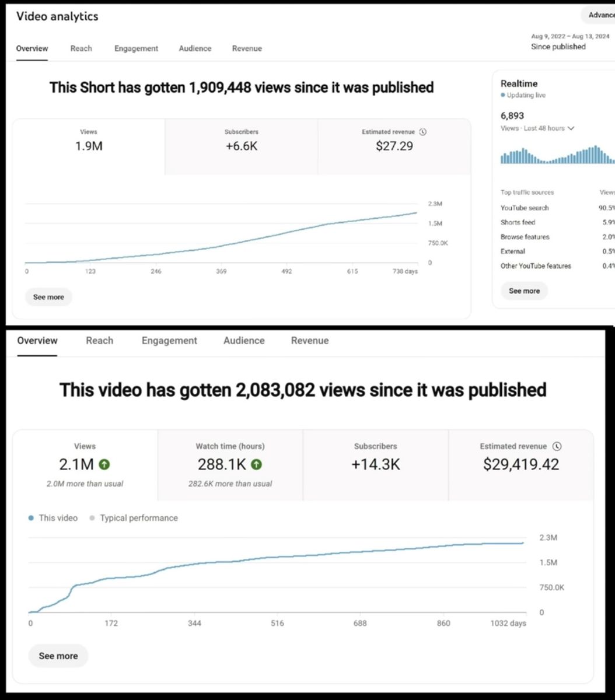This screenshot has height=700, width=615.
Task: Click 'See more' under the Short's views chart
Action: click(48, 297)
